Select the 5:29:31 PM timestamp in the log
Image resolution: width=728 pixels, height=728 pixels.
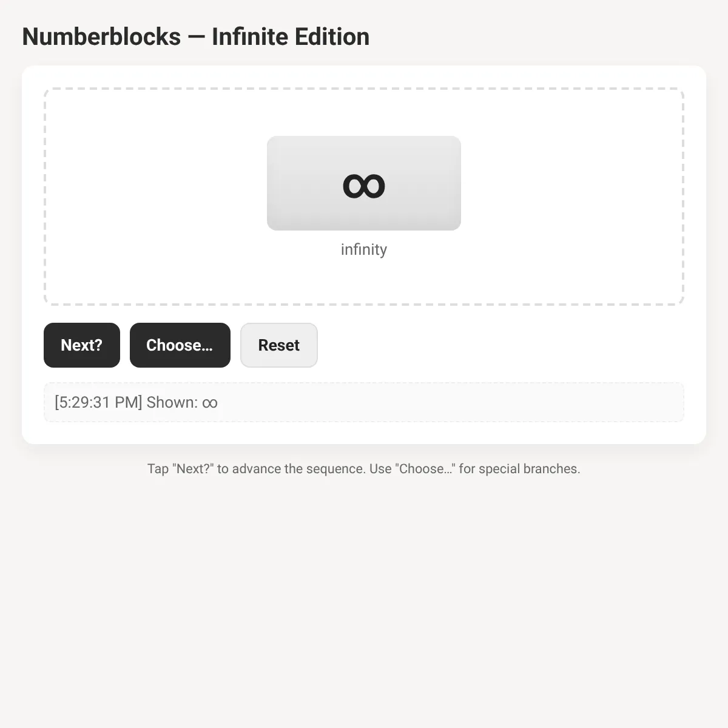pos(98,403)
